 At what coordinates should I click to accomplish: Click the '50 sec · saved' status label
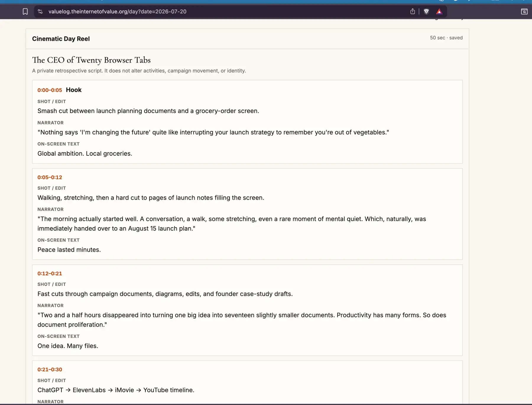[446, 38]
